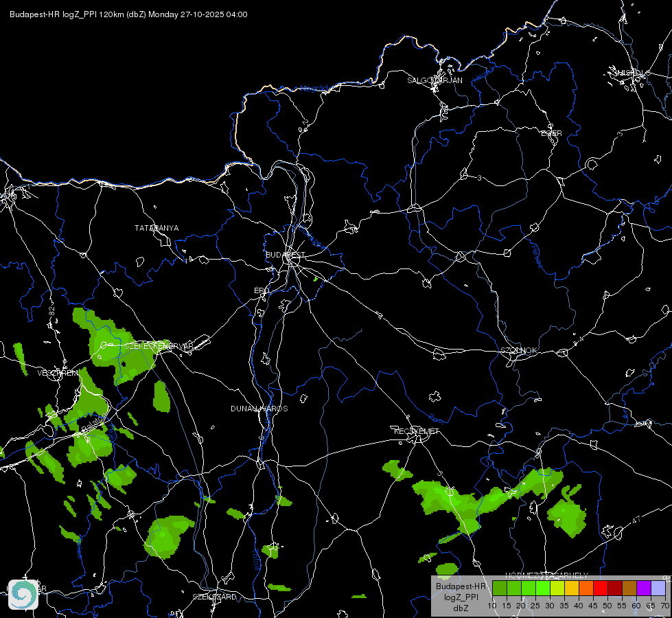The width and height of the screenshot is (672, 618).
Task: Click the road number 47 label
Action: click(x=636, y=520)
